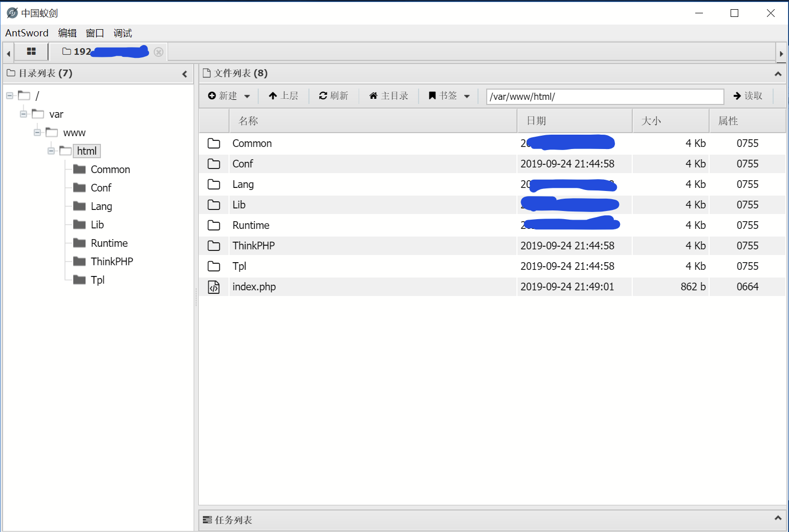The height and width of the screenshot is (532, 789).
Task: Select Common folder in directory tree
Action: 110,169
